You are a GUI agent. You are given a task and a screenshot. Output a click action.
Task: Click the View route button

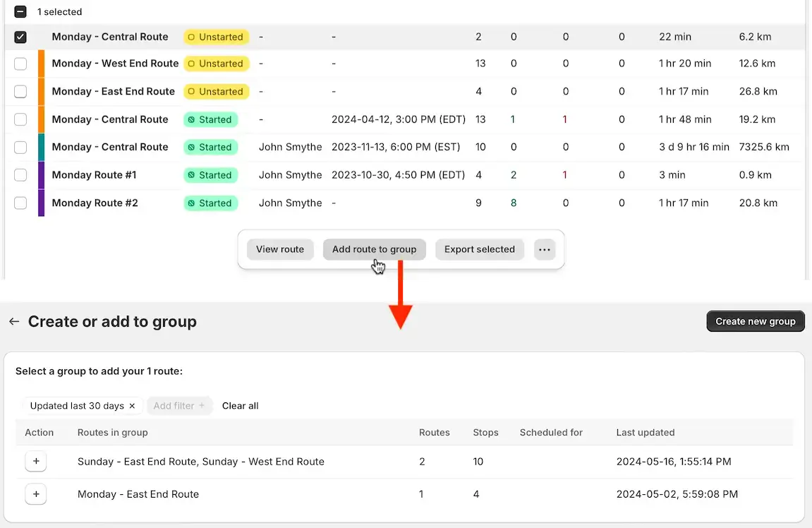pos(279,249)
